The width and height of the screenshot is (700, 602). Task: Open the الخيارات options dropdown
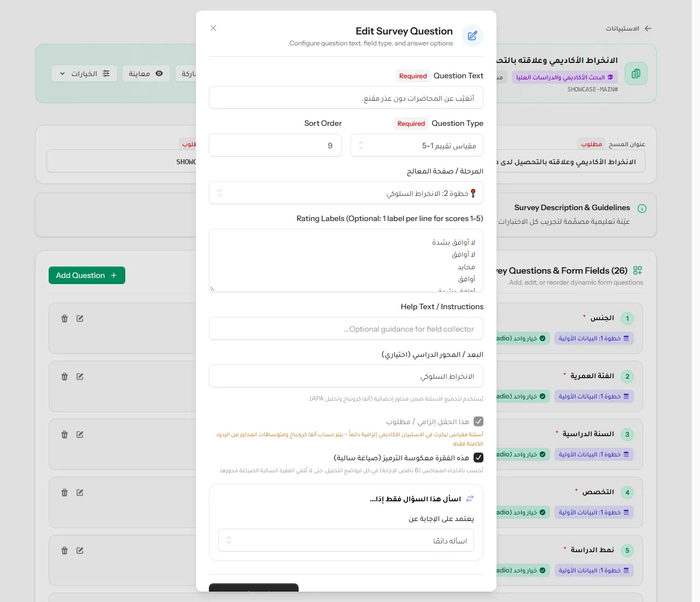click(84, 73)
